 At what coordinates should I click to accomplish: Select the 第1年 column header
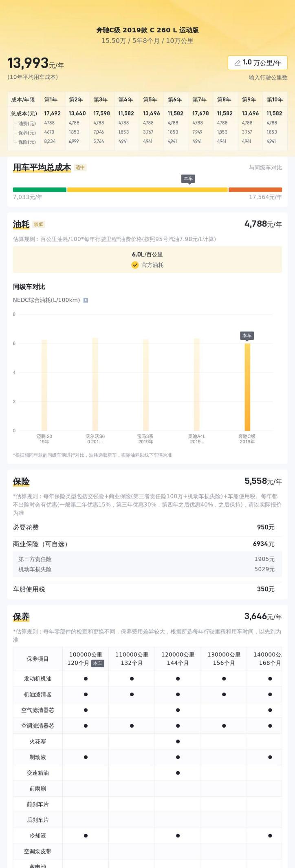click(x=51, y=100)
